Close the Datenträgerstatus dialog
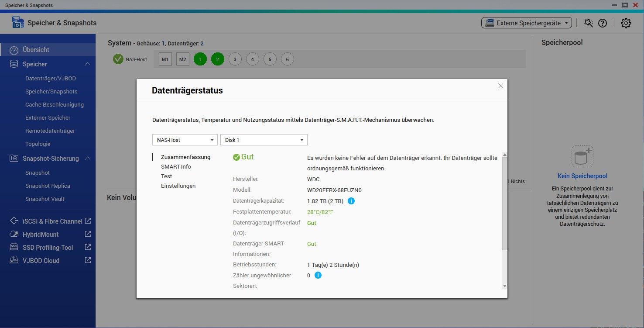The height and width of the screenshot is (328, 644). coord(500,86)
